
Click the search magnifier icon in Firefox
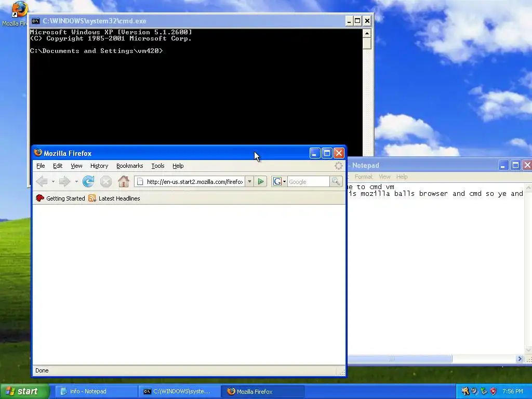pyautogui.click(x=336, y=181)
